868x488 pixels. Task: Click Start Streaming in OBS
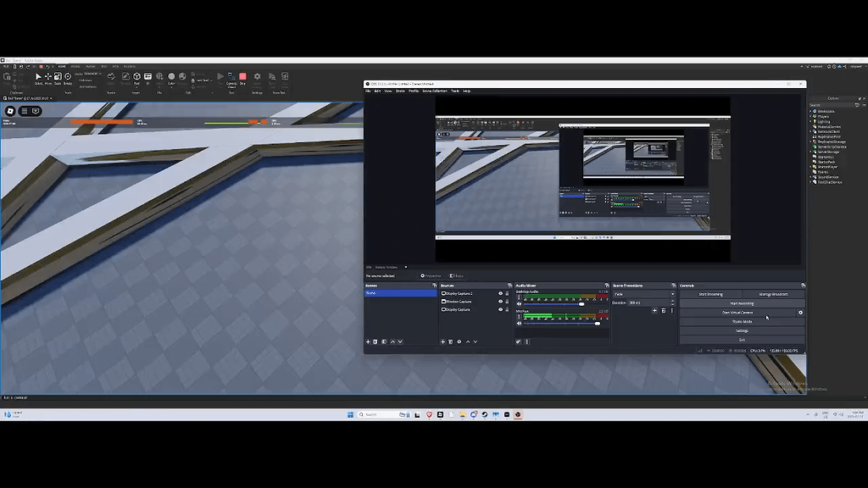(x=711, y=294)
